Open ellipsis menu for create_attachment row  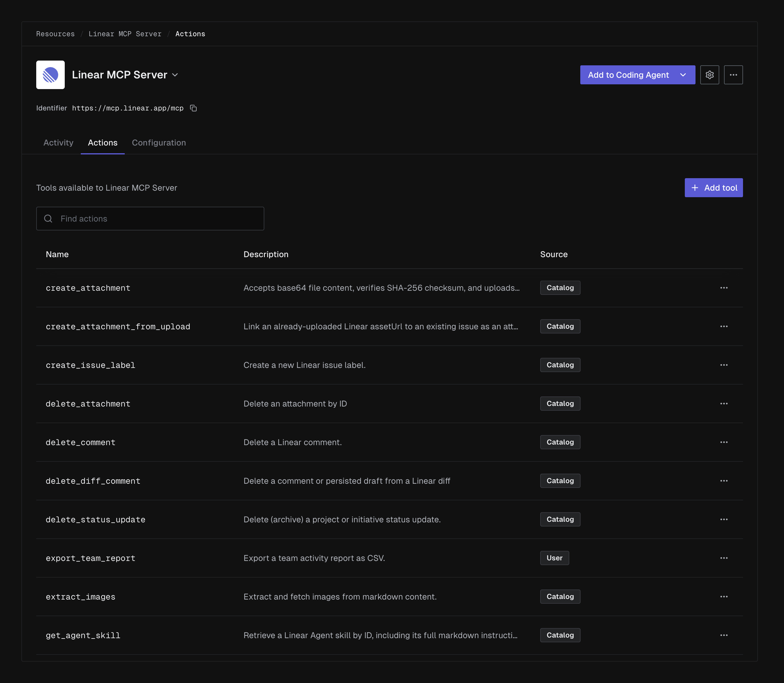(x=724, y=288)
